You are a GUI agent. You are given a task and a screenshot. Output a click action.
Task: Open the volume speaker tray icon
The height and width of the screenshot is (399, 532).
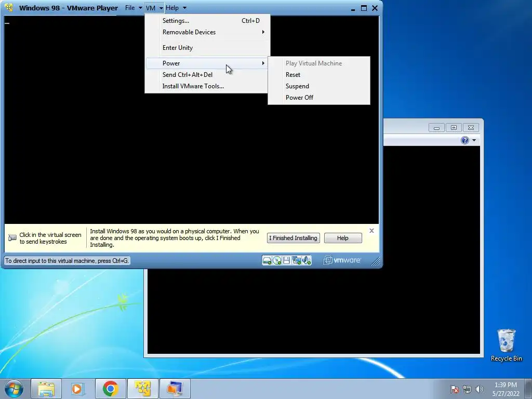tap(479, 389)
